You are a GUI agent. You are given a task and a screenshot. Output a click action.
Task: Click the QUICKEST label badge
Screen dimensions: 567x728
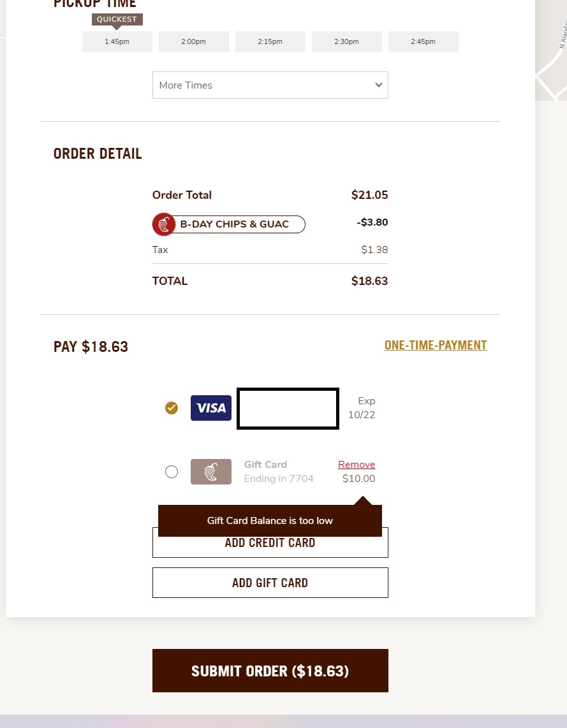tap(117, 19)
